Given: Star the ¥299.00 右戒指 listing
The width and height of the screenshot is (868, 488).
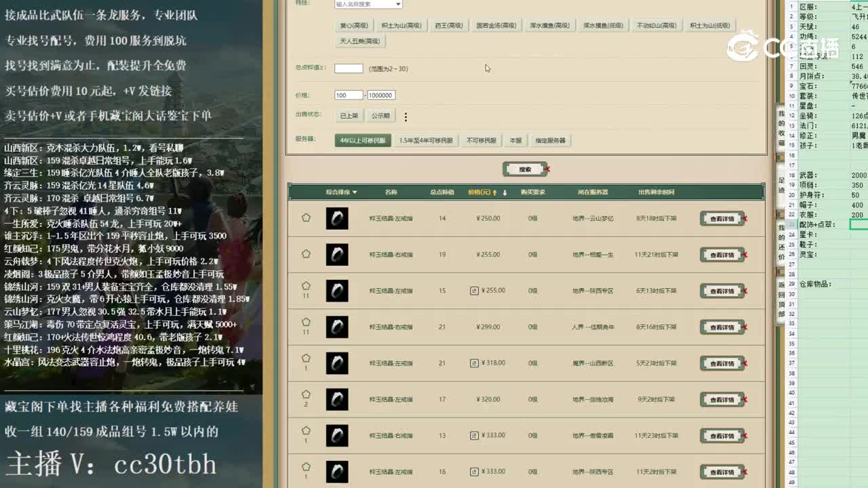Looking at the screenshot, I should (306, 322).
